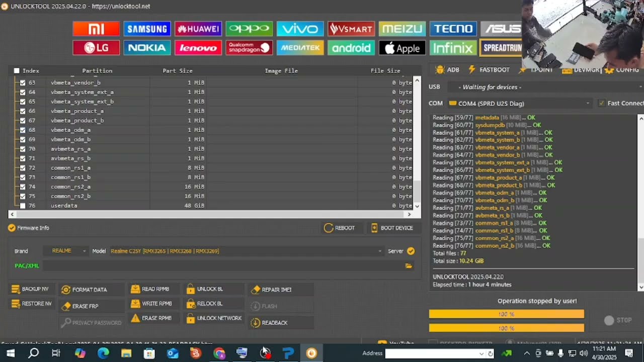Select the Spreadtrum brand tile
This screenshot has height=362, width=644.
pos(501,48)
